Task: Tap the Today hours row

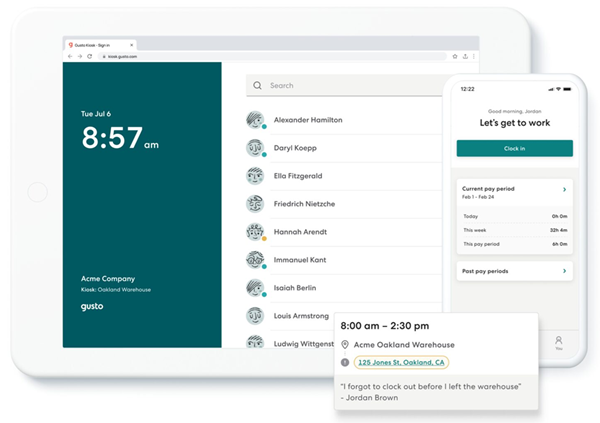Action: pyautogui.click(x=515, y=216)
